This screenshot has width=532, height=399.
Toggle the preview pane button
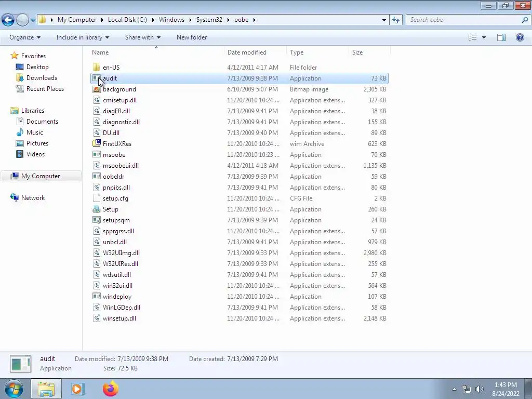coord(501,37)
